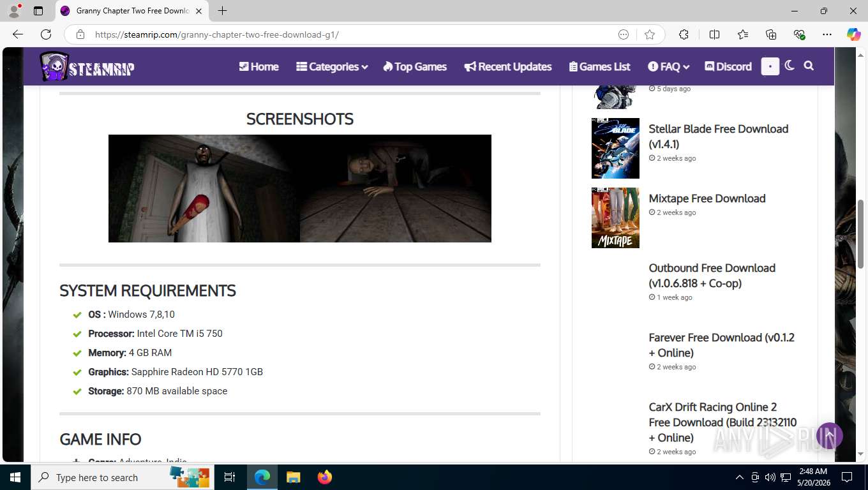Screen dimensions: 868x490
Task: Click Stellar Blade cover thumbnail
Action: 615,148
